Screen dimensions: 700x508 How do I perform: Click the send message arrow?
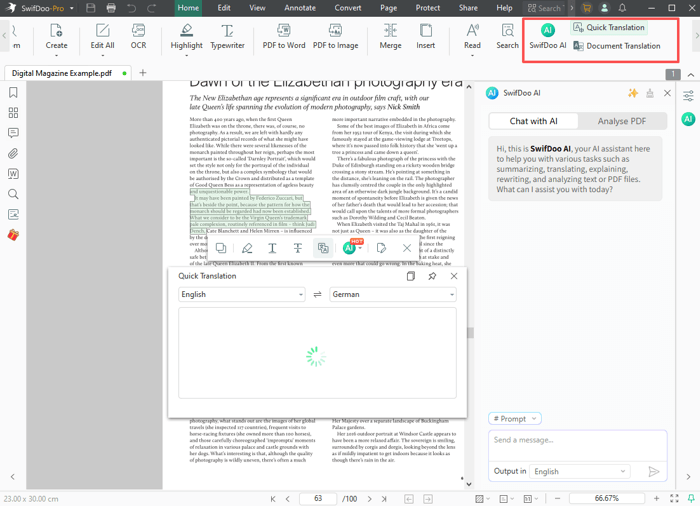(x=654, y=471)
